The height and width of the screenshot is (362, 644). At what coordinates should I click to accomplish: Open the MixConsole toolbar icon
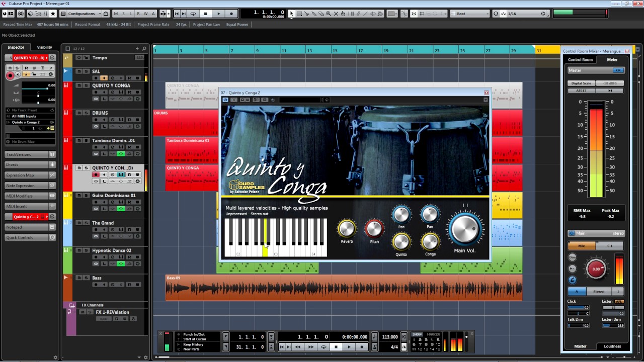[x=45, y=14]
